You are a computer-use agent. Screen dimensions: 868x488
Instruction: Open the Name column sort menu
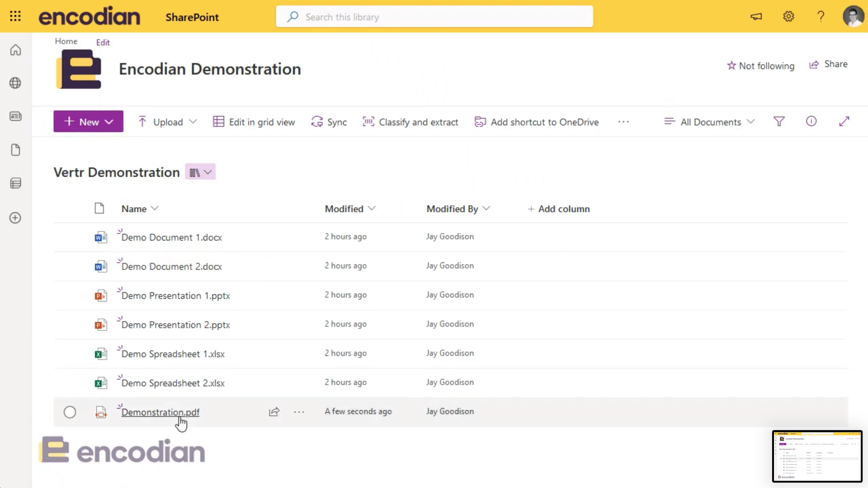tap(140, 209)
